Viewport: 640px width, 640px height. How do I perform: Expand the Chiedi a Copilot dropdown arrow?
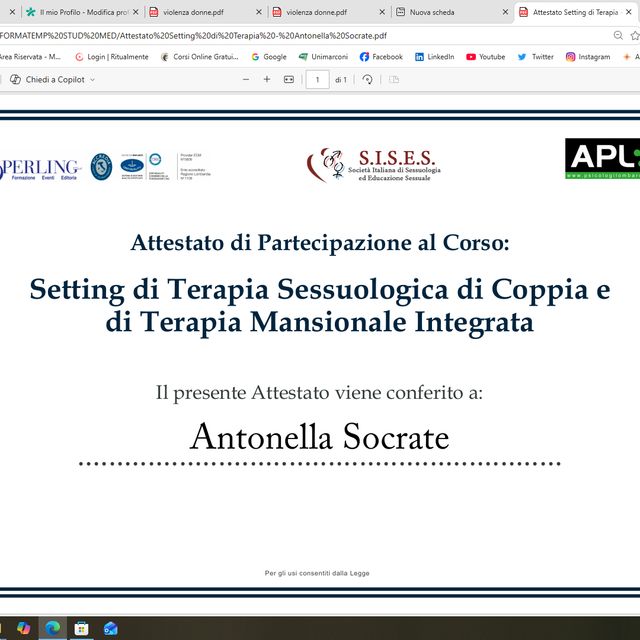point(92,80)
